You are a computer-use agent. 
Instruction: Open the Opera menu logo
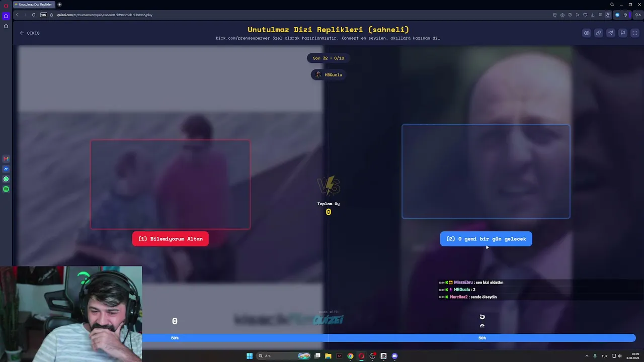click(x=6, y=6)
